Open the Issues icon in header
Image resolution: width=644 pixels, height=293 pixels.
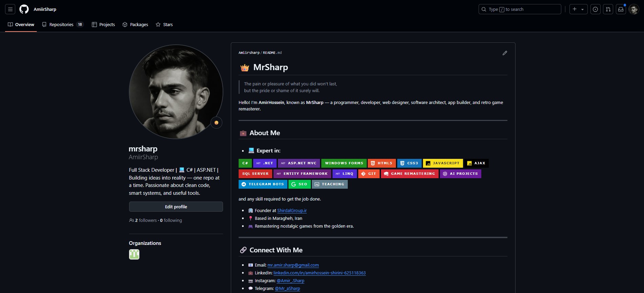pyautogui.click(x=595, y=9)
